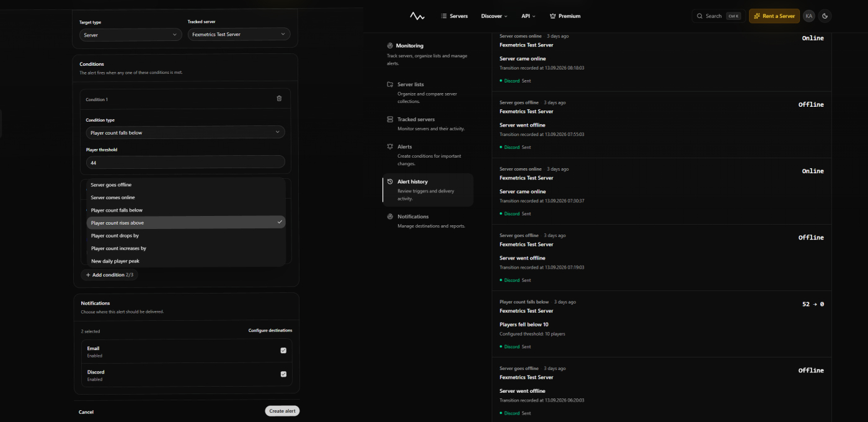The width and height of the screenshot is (868, 422).
Task: Open the Servers list page
Action: click(454, 16)
